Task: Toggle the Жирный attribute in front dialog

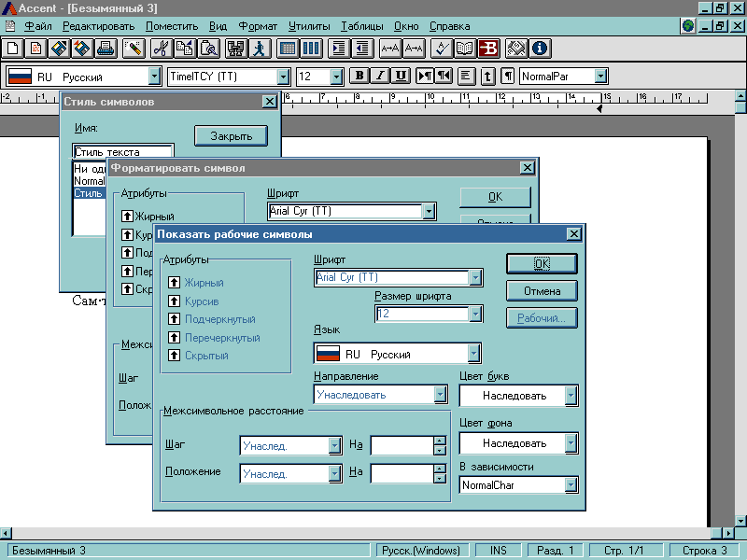Action: (x=173, y=283)
